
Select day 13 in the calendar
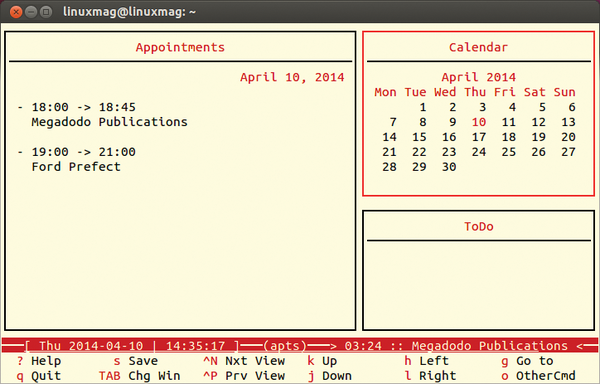568,122
